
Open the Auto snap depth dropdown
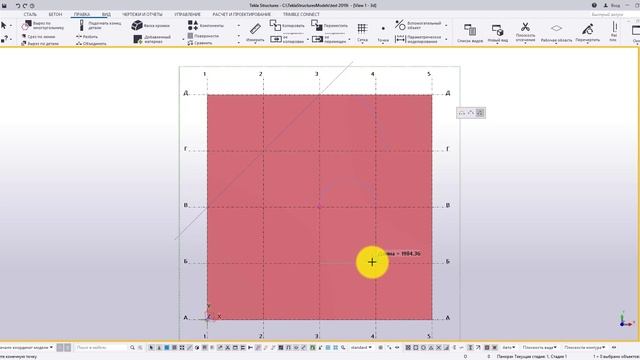click(509, 347)
